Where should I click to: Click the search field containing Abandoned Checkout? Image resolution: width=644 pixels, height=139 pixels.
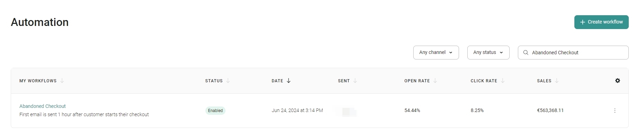pos(573,53)
